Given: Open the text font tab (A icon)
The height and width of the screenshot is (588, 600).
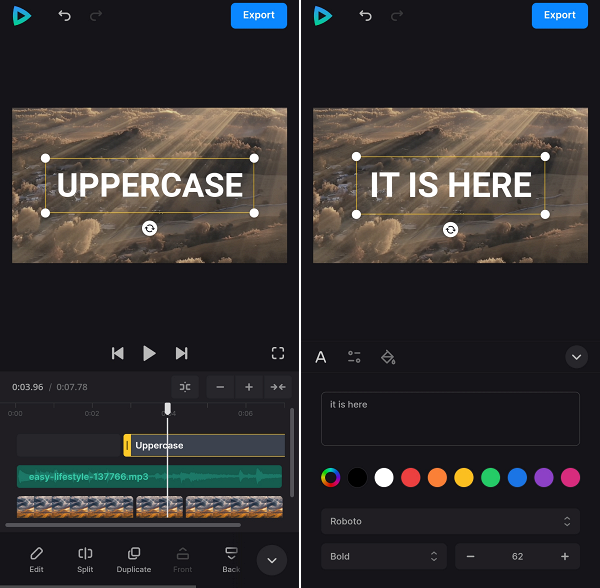Looking at the screenshot, I should click(321, 357).
